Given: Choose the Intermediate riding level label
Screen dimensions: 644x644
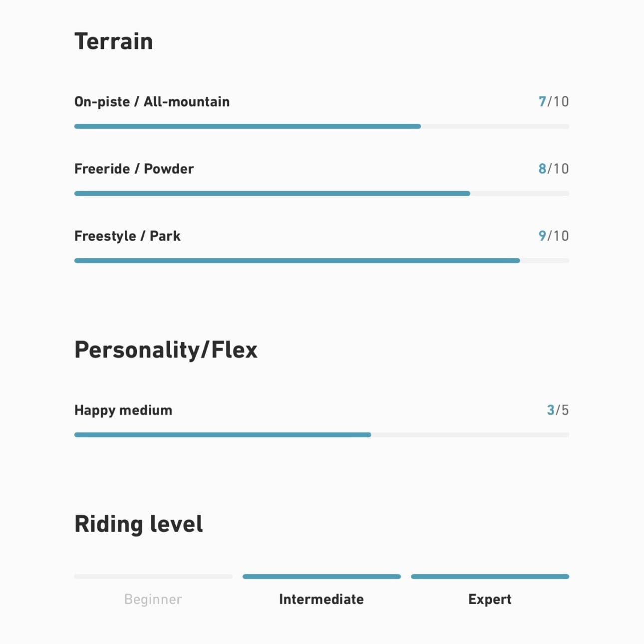Looking at the screenshot, I should (x=322, y=599).
